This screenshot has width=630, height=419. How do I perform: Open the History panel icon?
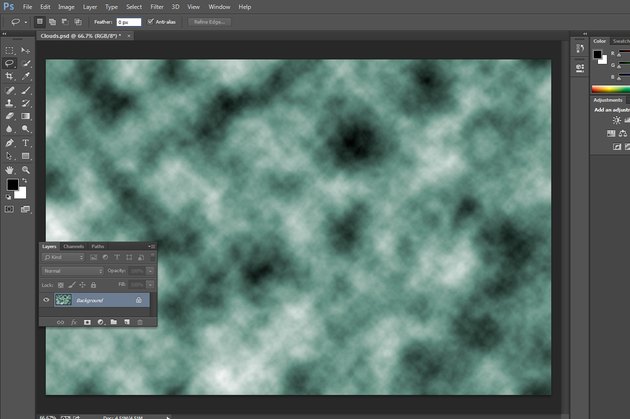point(580,49)
